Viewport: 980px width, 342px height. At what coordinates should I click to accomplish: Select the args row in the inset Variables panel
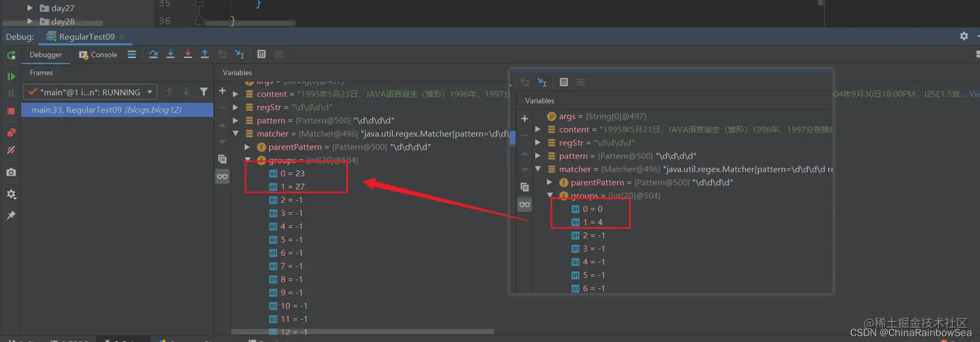pyautogui.click(x=596, y=116)
